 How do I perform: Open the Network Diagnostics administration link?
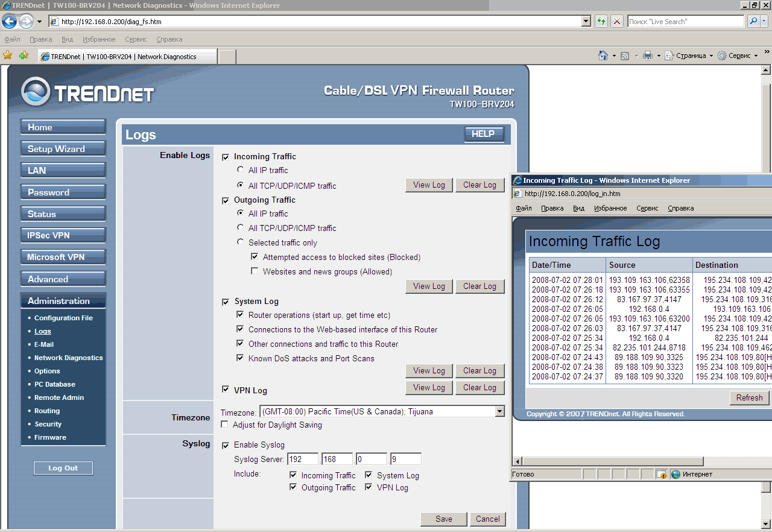click(x=69, y=358)
